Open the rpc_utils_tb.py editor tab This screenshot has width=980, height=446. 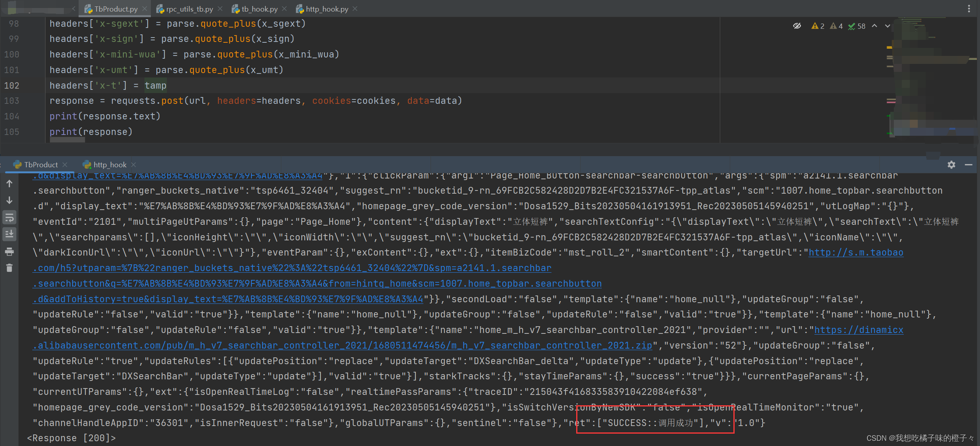point(189,9)
